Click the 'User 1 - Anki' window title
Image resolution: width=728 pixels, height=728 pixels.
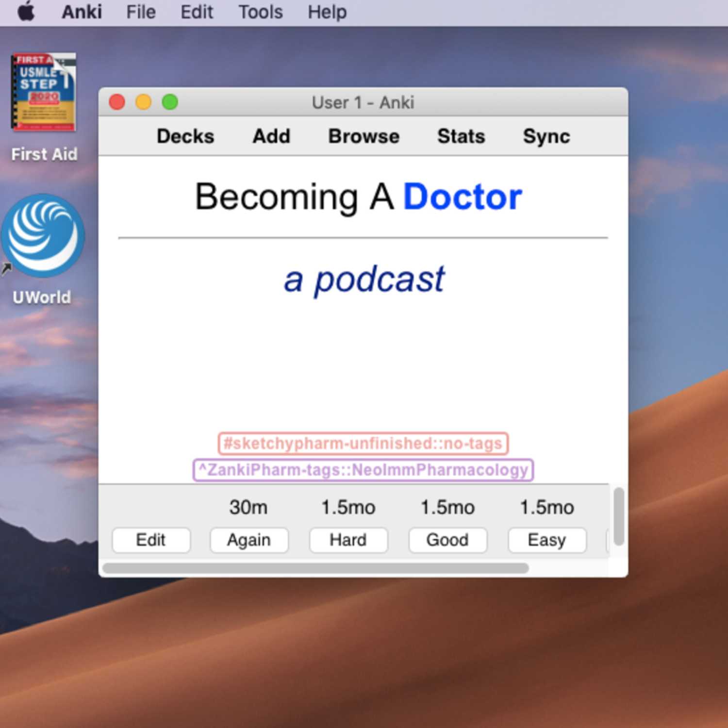(363, 102)
